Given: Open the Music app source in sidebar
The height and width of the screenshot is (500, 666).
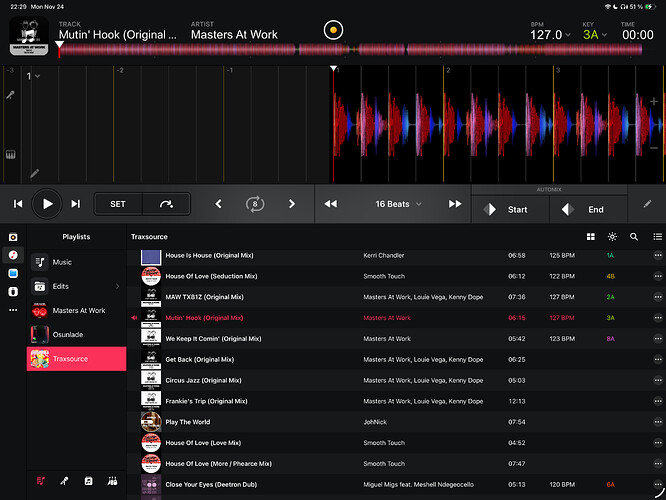Looking at the screenshot, I should (x=13, y=255).
